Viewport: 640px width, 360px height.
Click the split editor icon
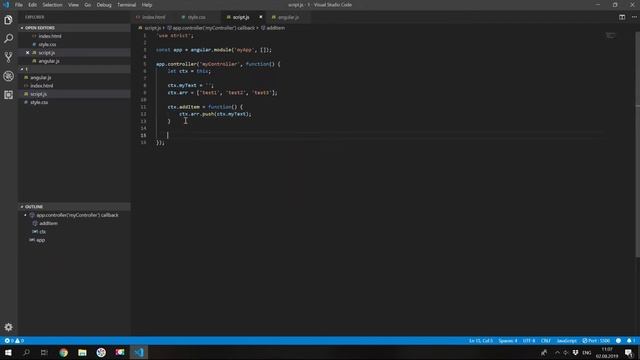pos(622,17)
